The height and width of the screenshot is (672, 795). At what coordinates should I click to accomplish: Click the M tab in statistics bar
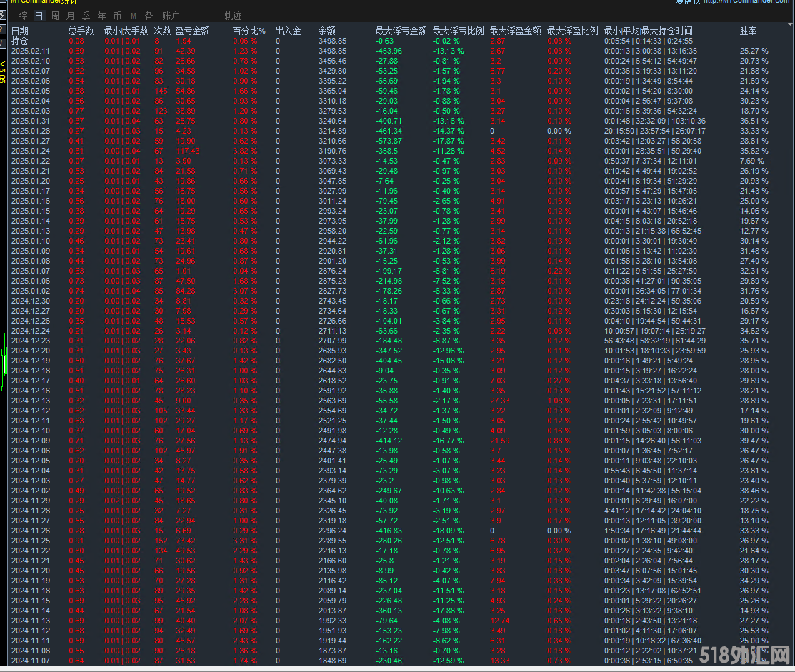[133, 16]
